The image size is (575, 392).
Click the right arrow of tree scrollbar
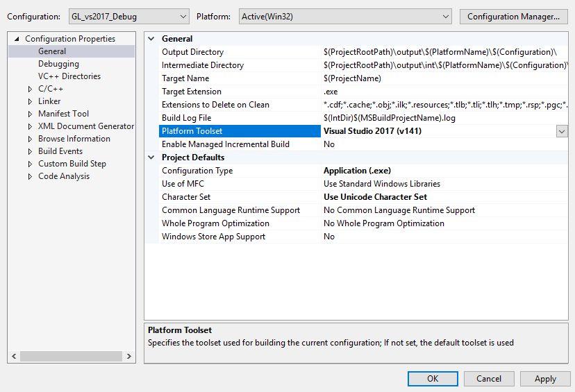pyautogui.click(x=130, y=357)
